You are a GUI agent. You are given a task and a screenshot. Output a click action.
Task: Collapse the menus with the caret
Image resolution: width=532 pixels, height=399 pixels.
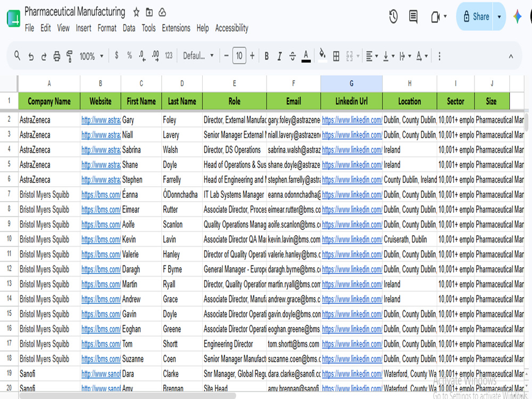(x=511, y=57)
